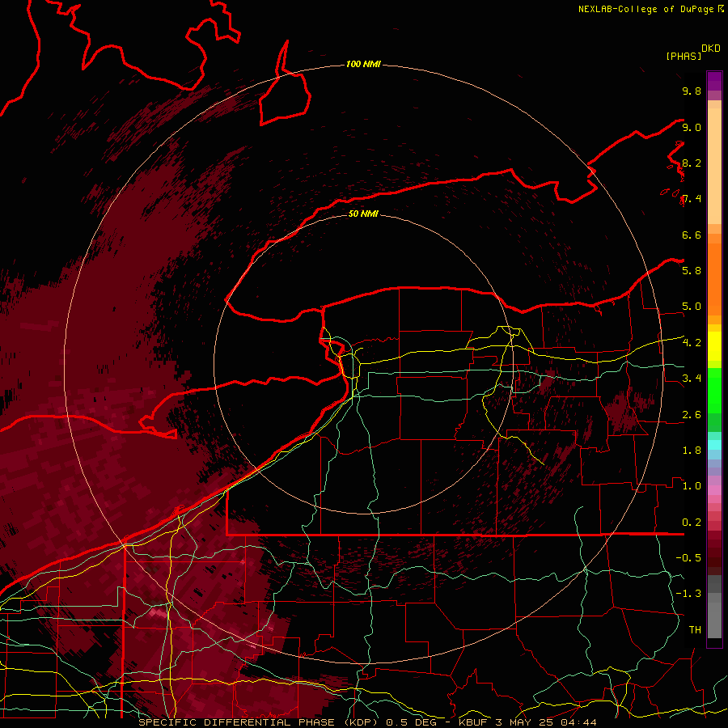728x728 pixels.
Task: Click the 8.2 scale label
Action: click(692, 163)
